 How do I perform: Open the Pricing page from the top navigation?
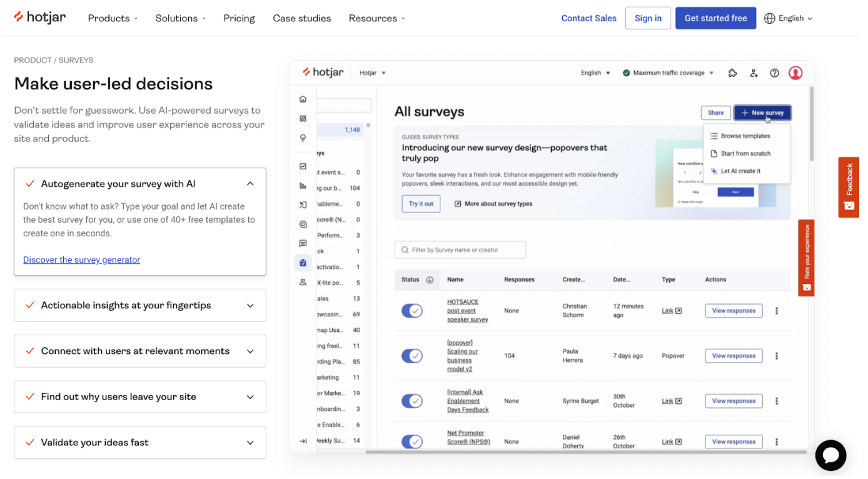[x=239, y=18]
